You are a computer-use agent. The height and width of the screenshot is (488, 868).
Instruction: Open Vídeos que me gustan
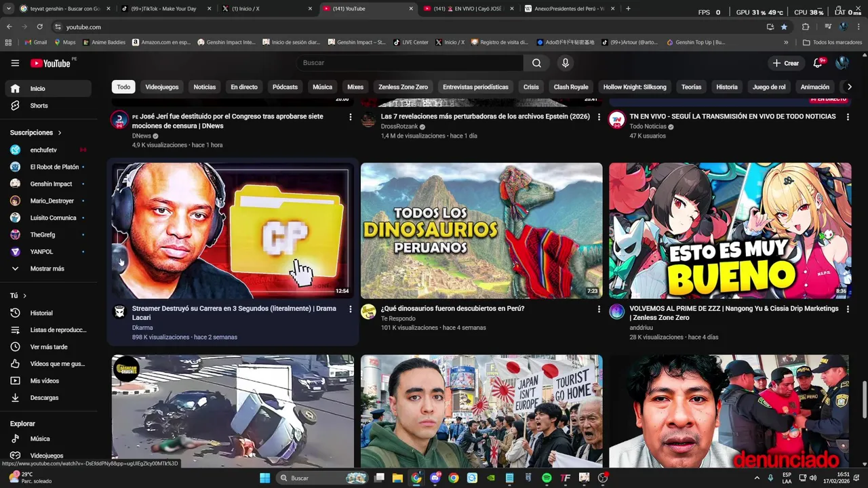pyautogui.click(x=47, y=364)
